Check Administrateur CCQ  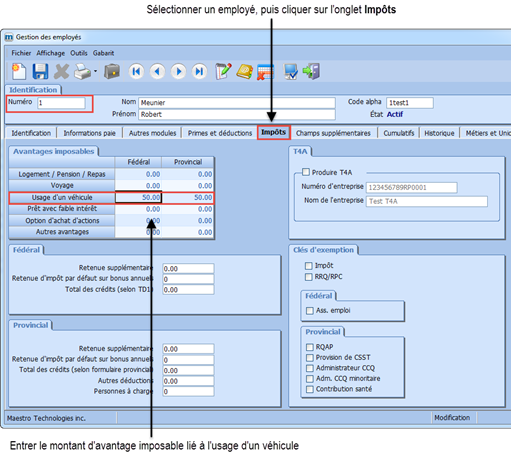click(x=310, y=368)
